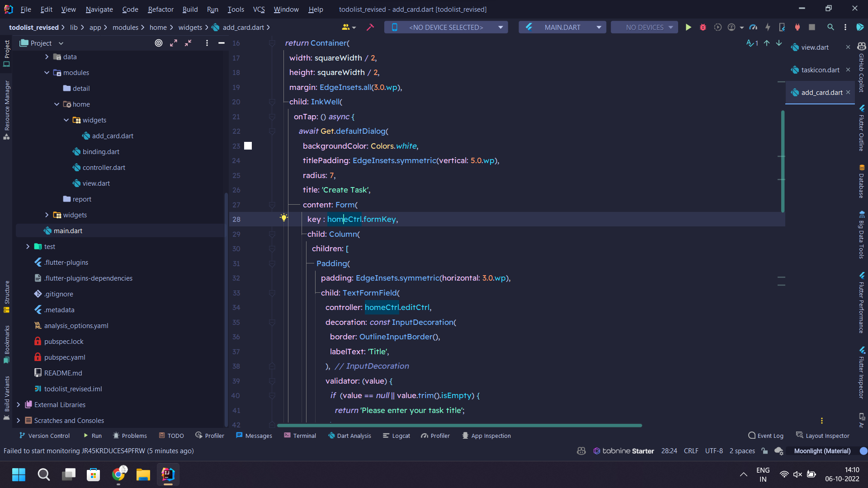
Task: Expand the test folder
Action: [x=28, y=247]
